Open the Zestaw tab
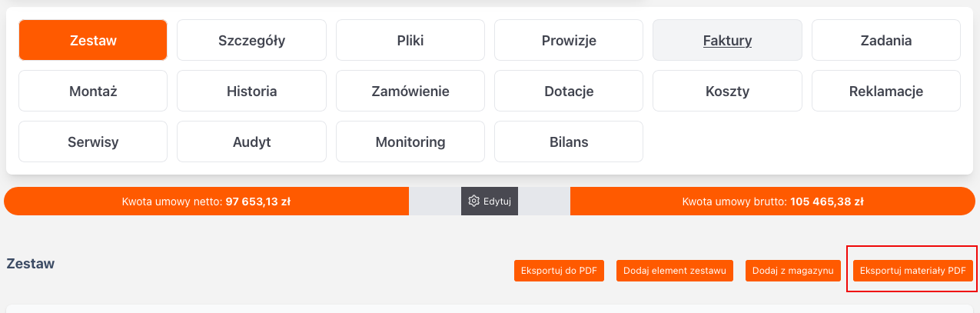The height and width of the screenshot is (313, 980). (x=93, y=40)
